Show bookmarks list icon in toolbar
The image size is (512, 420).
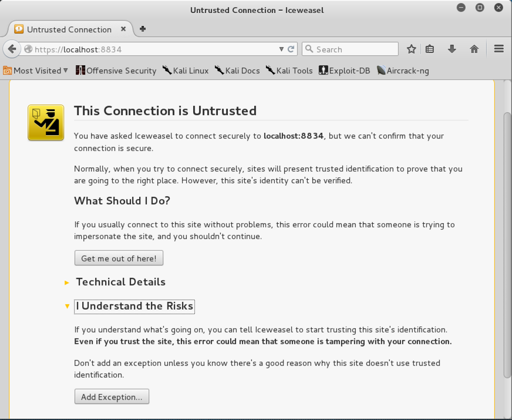[430, 49]
